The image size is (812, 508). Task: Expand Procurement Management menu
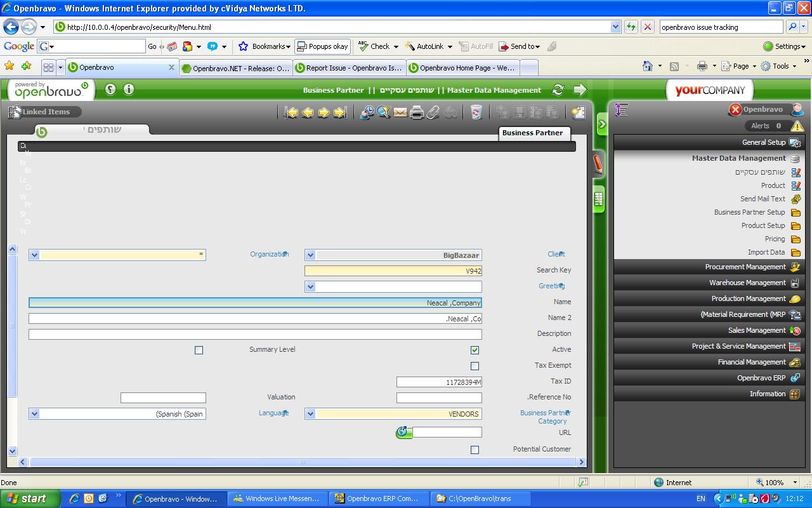[745, 267]
